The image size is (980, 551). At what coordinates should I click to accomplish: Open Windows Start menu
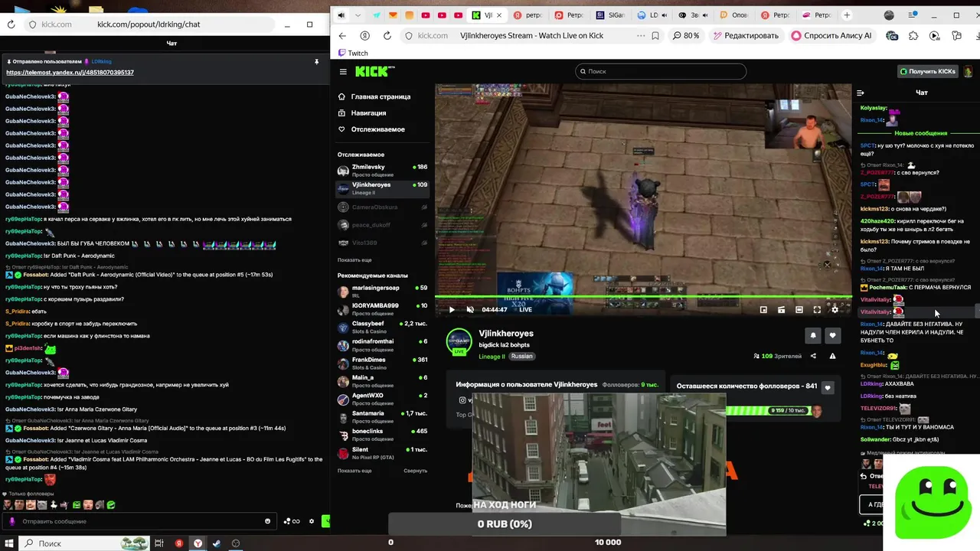pyautogui.click(x=8, y=543)
